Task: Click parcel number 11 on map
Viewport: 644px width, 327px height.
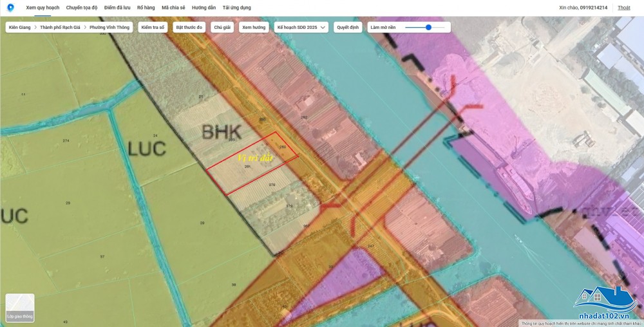Action: [x=23, y=95]
